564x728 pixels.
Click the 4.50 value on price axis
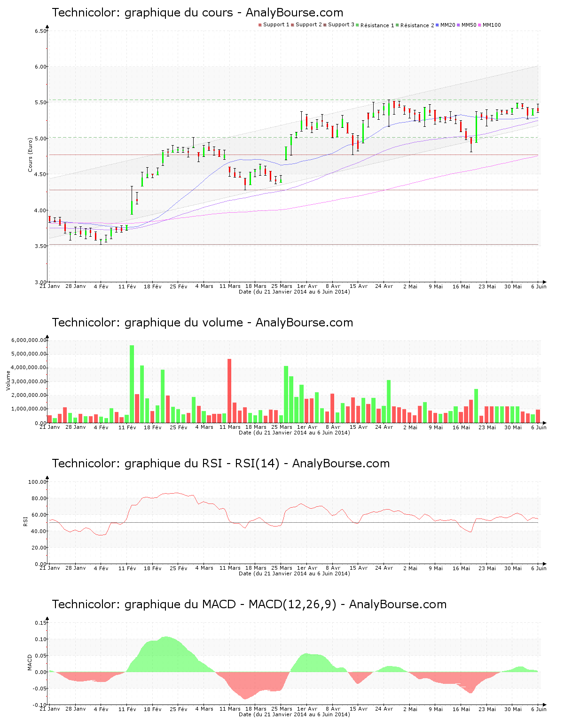40,174
